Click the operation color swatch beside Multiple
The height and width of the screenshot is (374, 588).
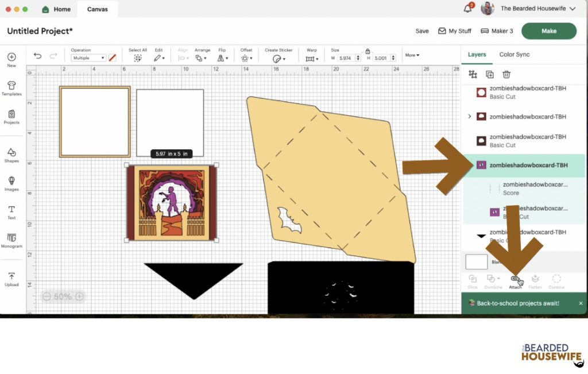tap(113, 58)
